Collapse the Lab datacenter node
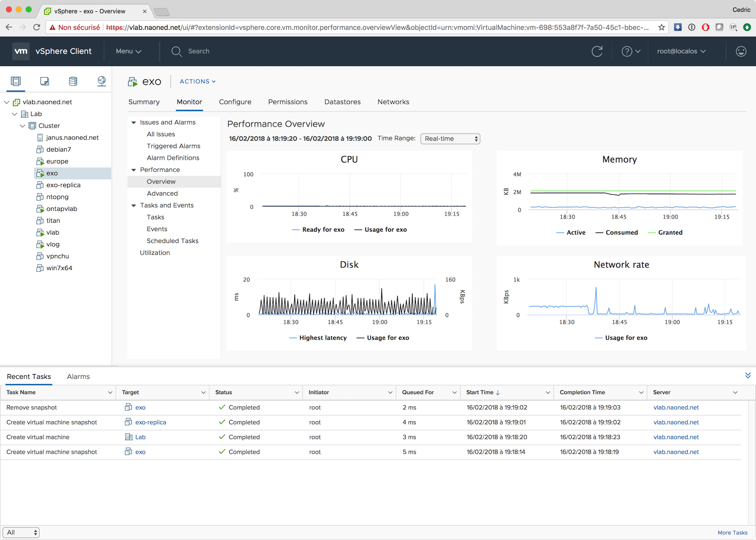Screen dimensions: 756x540 click(15, 114)
